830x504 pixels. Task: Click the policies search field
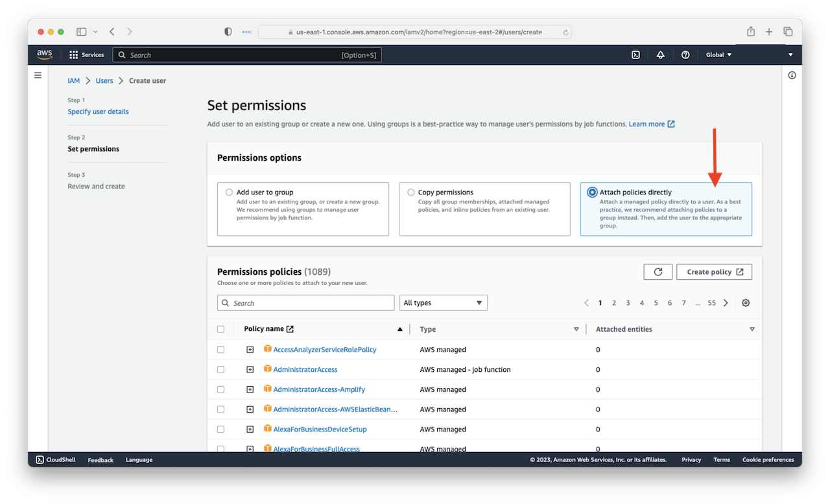(x=305, y=303)
